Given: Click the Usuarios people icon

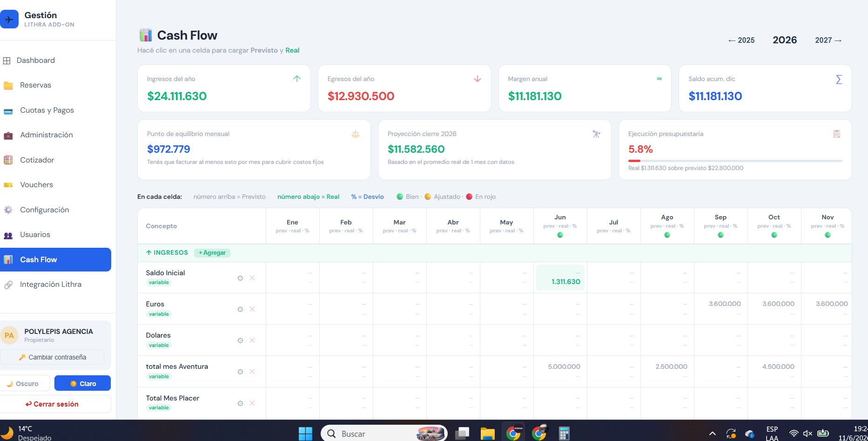Looking at the screenshot, I should click(x=8, y=235).
